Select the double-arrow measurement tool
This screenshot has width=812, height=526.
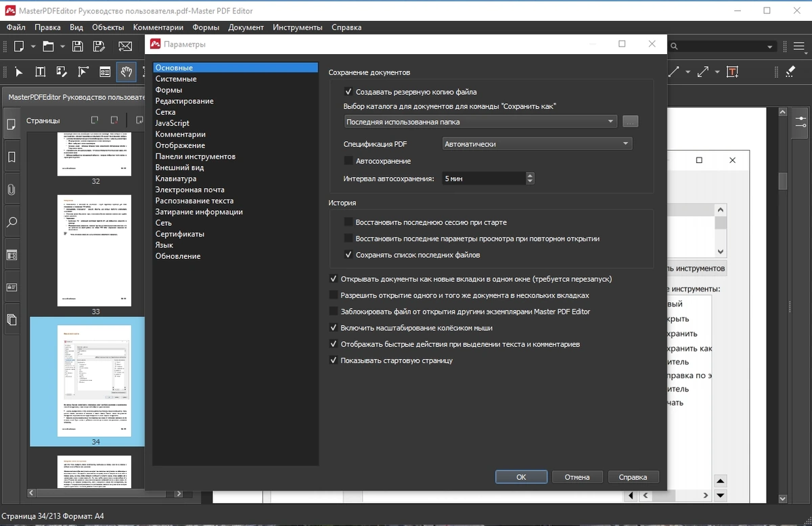(703, 71)
